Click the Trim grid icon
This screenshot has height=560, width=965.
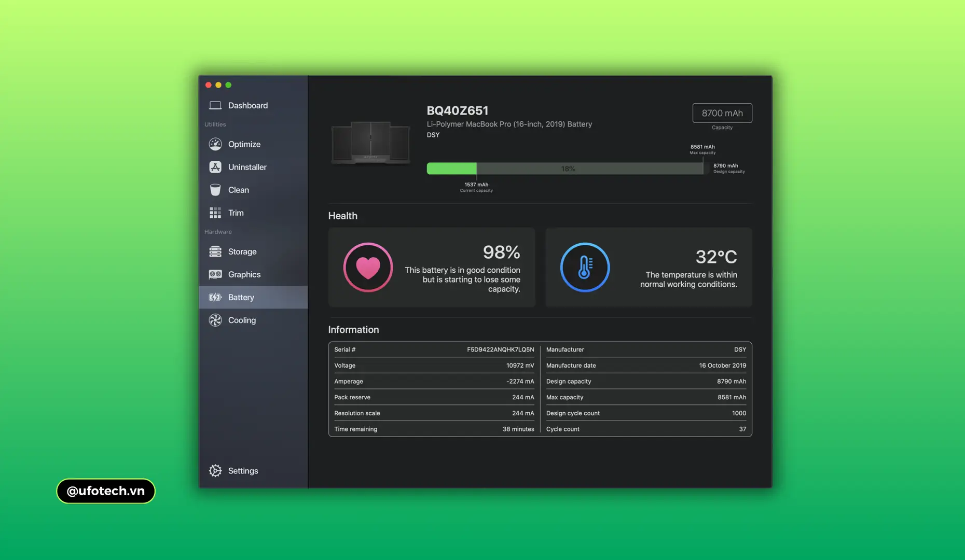pos(215,213)
